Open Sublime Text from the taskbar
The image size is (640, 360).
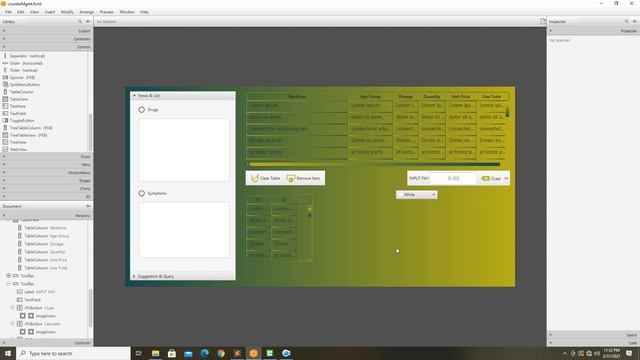[x=237, y=353]
